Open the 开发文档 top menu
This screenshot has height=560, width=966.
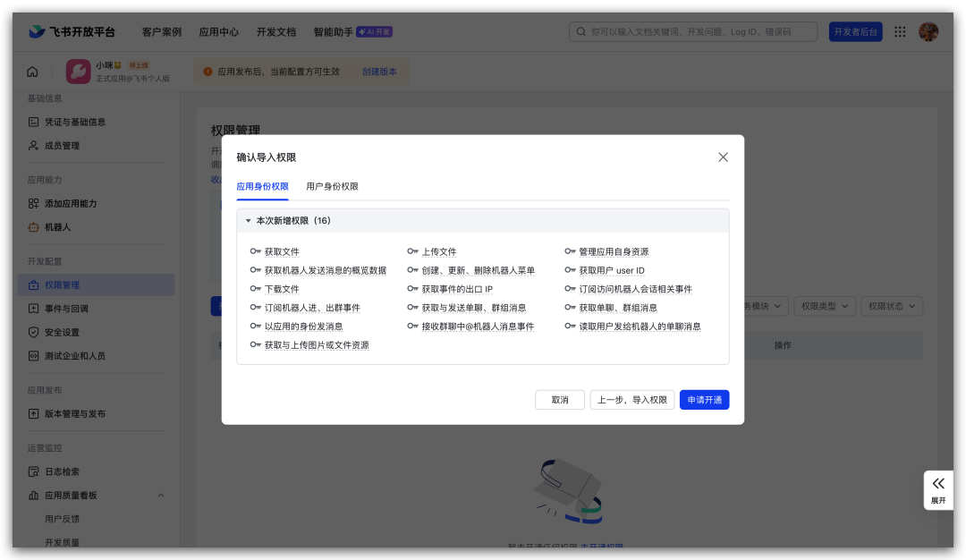[275, 31]
